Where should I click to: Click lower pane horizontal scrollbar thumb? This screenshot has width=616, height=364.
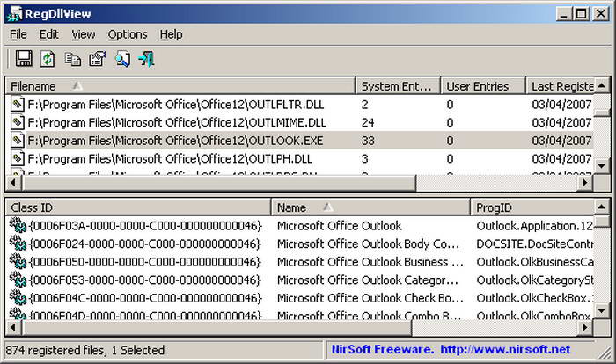[216, 327]
